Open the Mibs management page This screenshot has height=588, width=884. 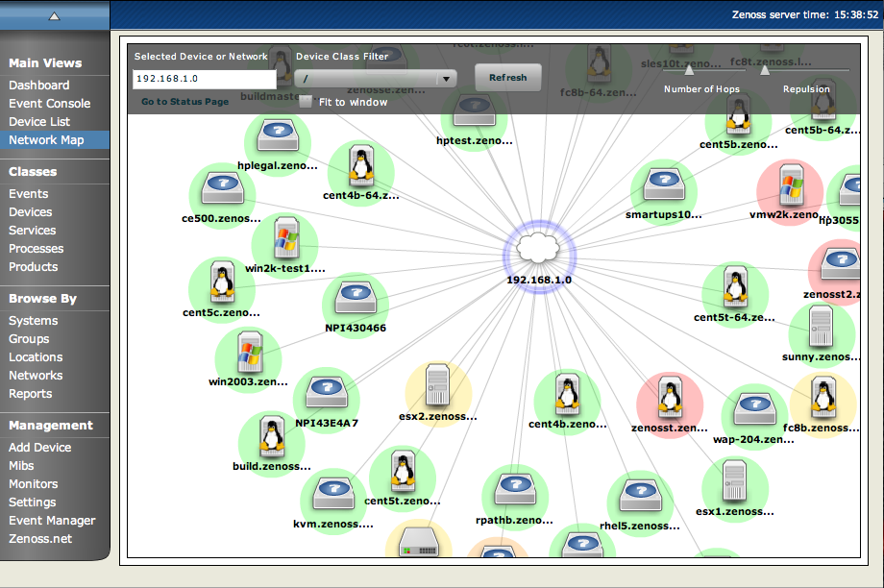click(21, 466)
